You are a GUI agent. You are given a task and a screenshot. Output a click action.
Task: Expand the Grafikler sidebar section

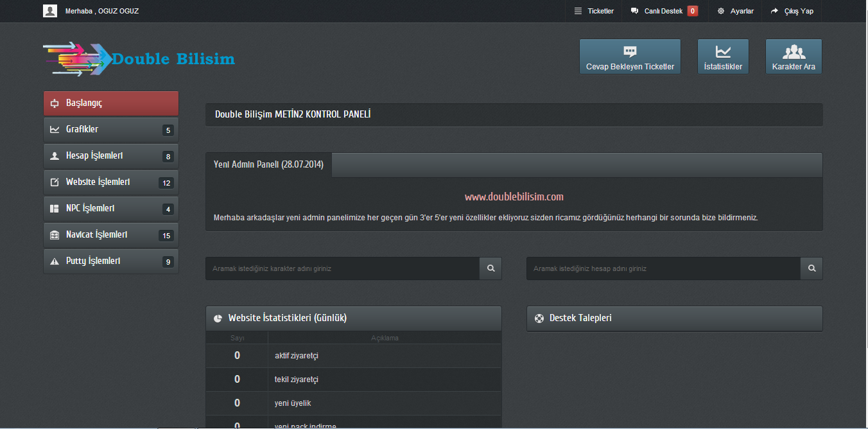click(x=111, y=130)
